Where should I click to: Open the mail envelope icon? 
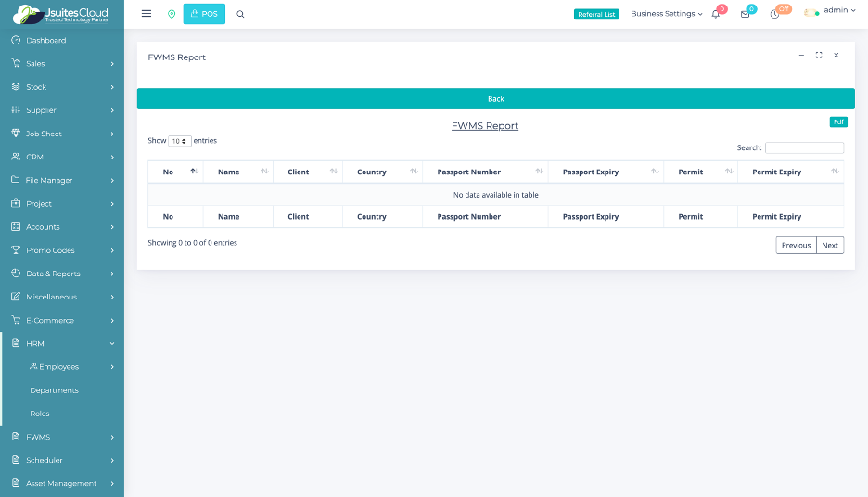point(745,14)
